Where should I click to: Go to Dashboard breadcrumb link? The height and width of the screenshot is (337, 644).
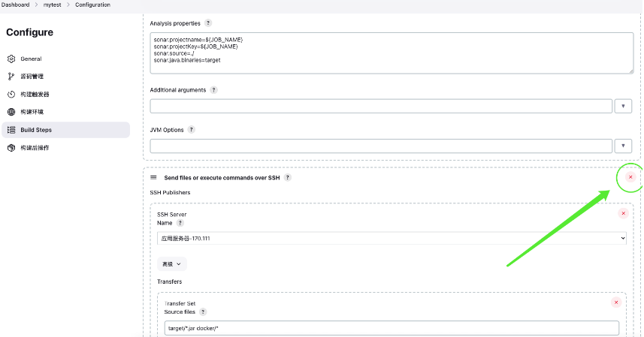15,5
